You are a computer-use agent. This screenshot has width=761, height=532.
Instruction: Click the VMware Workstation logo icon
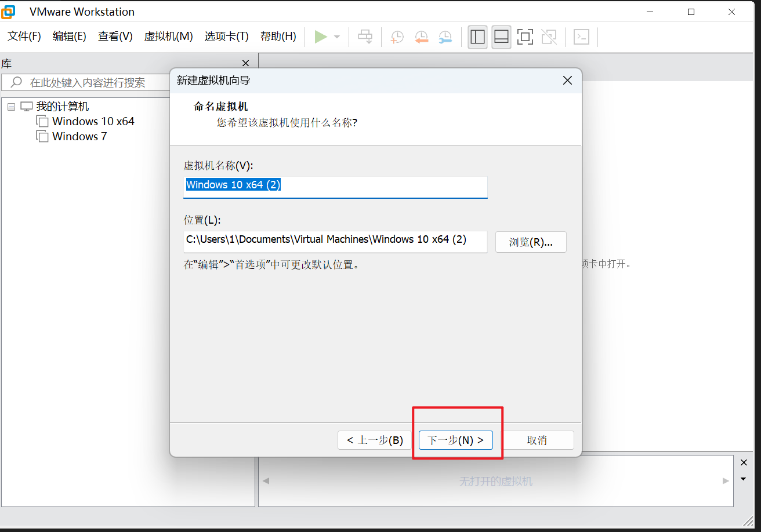9,12
